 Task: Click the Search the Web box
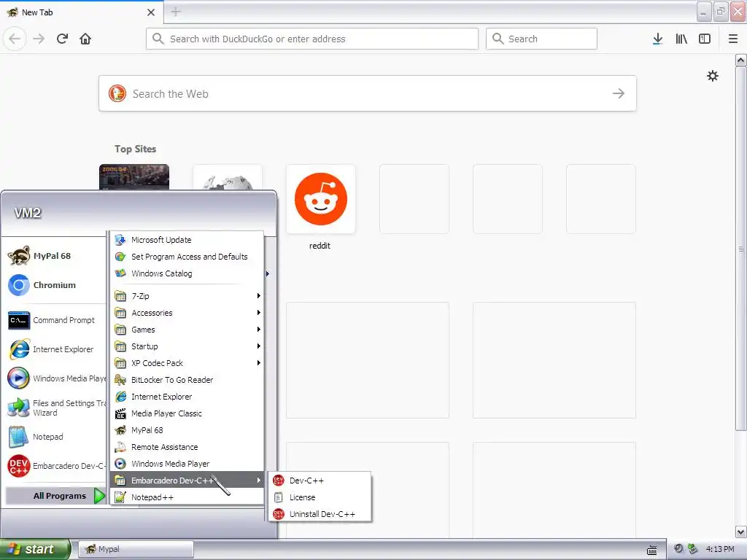(x=368, y=93)
